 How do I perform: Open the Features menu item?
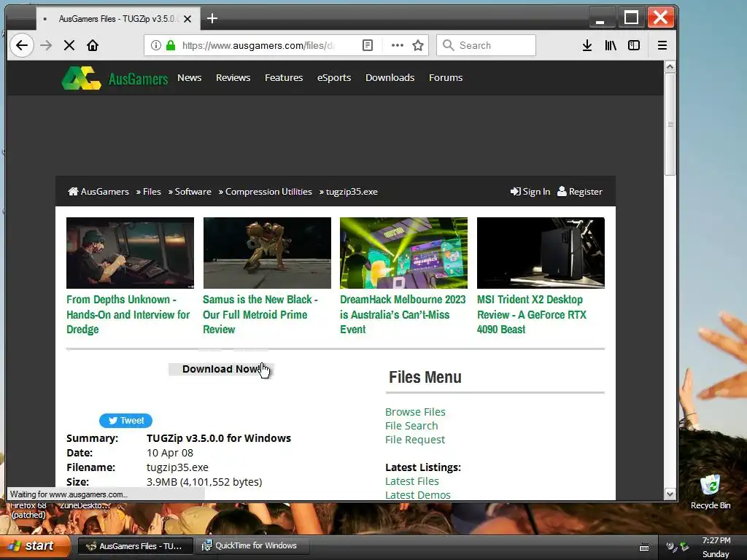pos(284,77)
